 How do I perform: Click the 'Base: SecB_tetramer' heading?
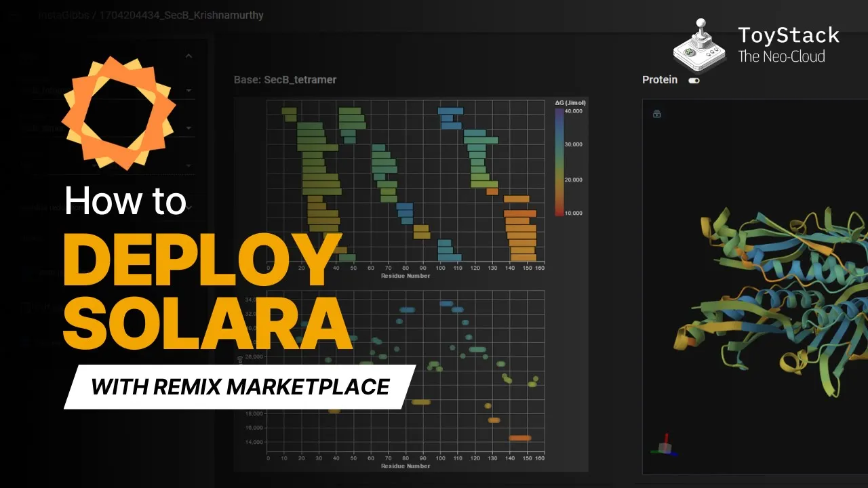pyautogui.click(x=285, y=79)
